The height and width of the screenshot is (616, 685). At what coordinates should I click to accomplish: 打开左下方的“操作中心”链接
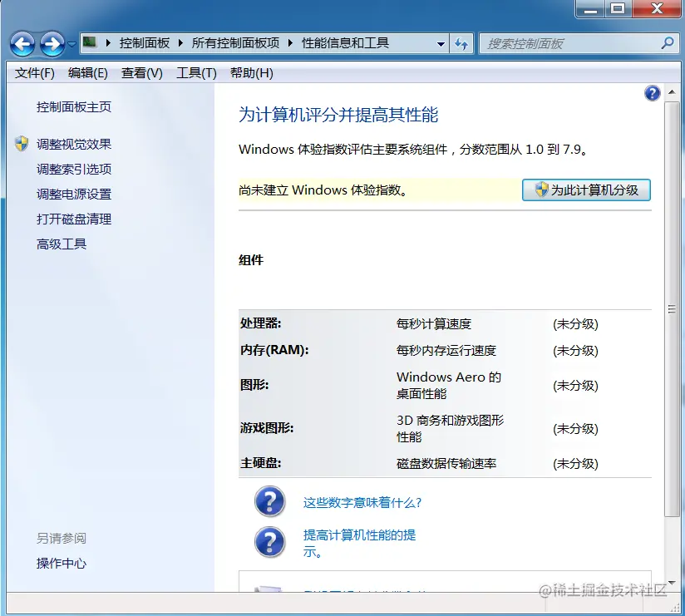point(62,563)
